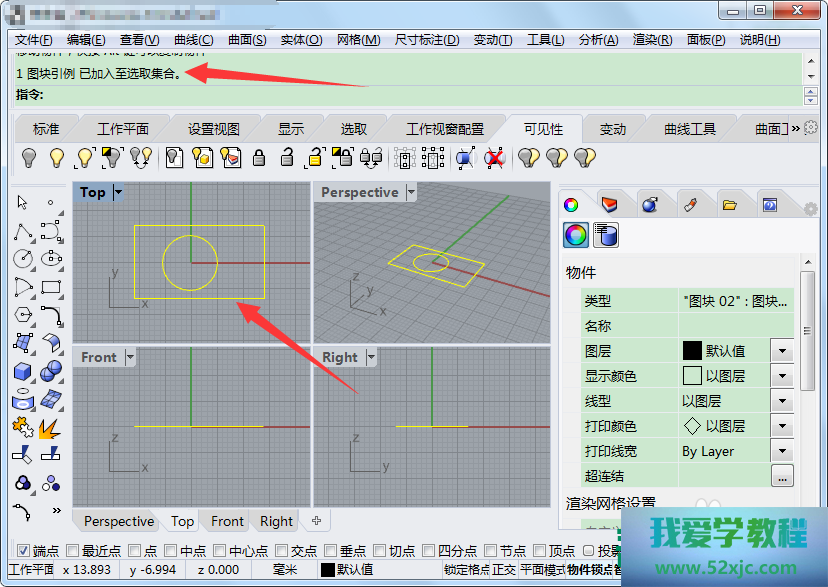The height and width of the screenshot is (587, 828).
Task: Select the Sphere solid tool icon
Action: 51,372
